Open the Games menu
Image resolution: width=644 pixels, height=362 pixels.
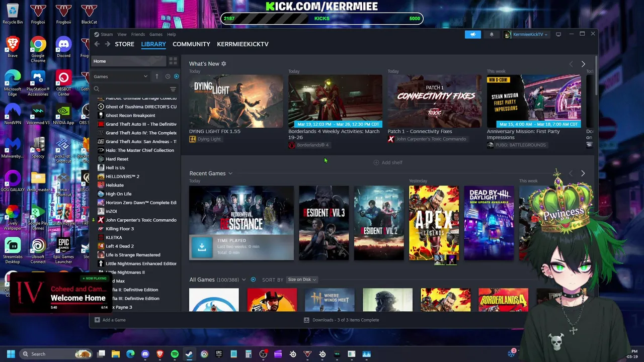point(155,34)
